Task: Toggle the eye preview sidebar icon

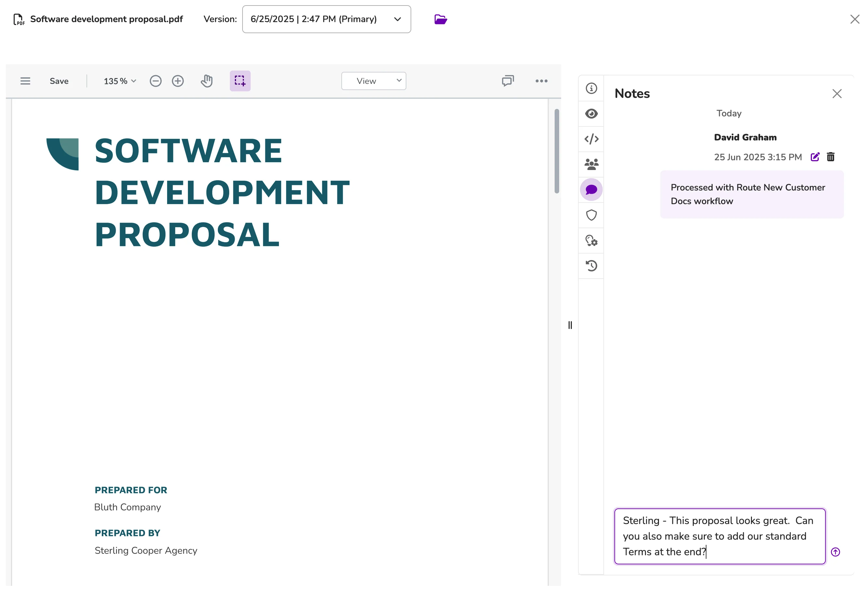Action: pyautogui.click(x=591, y=113)
